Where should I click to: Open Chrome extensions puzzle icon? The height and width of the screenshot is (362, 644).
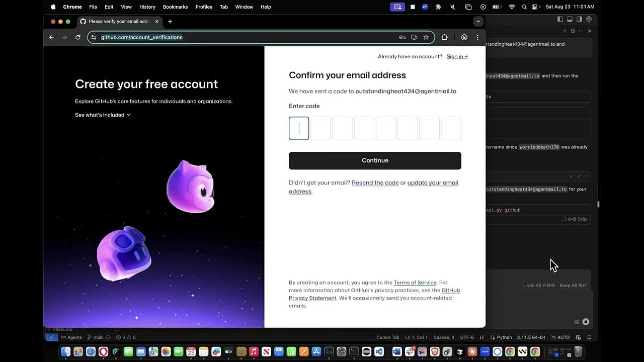(x=445, y=37)
